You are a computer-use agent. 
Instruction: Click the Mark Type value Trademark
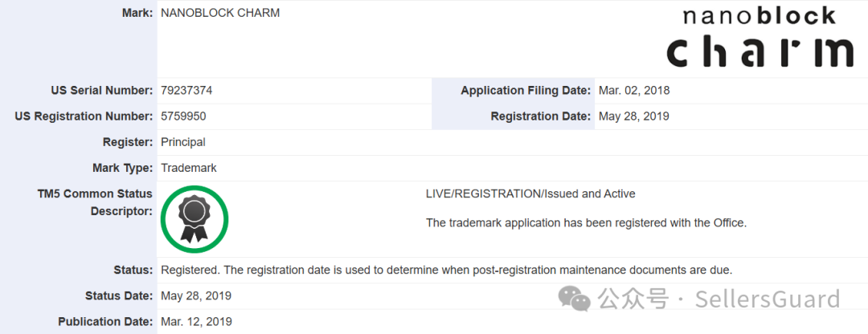pos(189,168)
